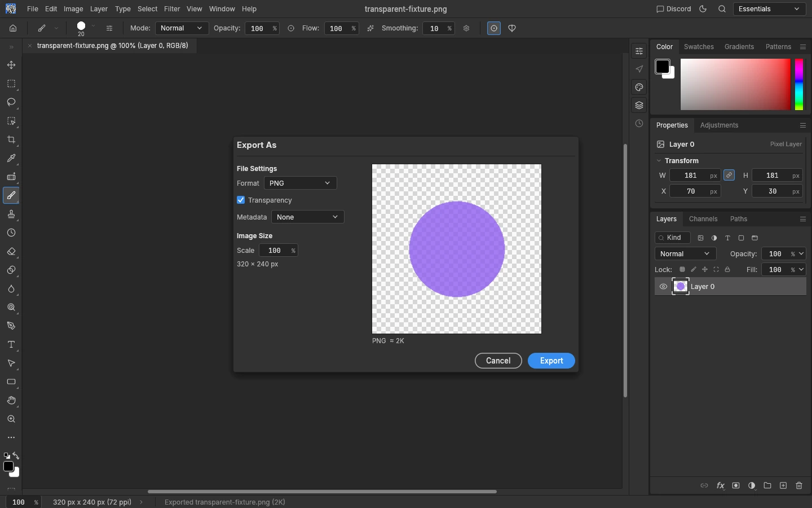Select the Zoom tool
This screenshot has width=812, height=508.
(x=11, y=419)
